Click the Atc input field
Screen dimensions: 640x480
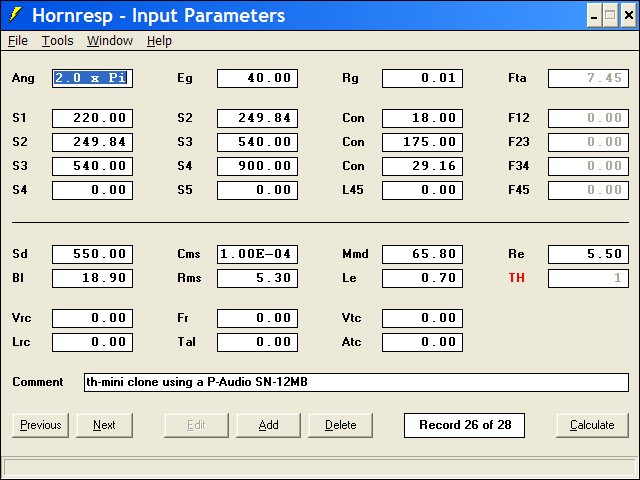click(422, 342)
